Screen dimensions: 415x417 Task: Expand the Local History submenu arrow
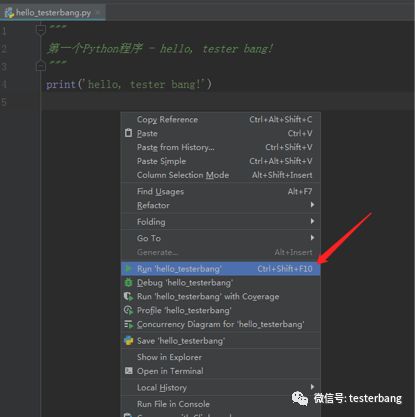point(312,387)
